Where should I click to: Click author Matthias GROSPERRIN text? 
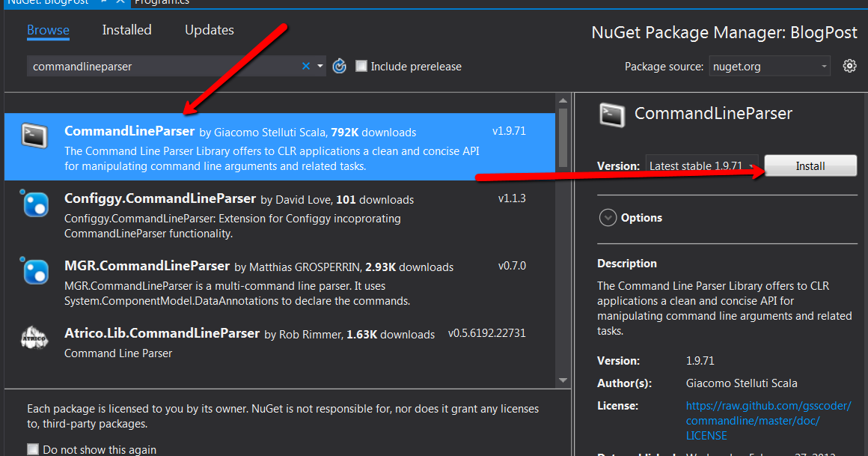click(304, 267)
